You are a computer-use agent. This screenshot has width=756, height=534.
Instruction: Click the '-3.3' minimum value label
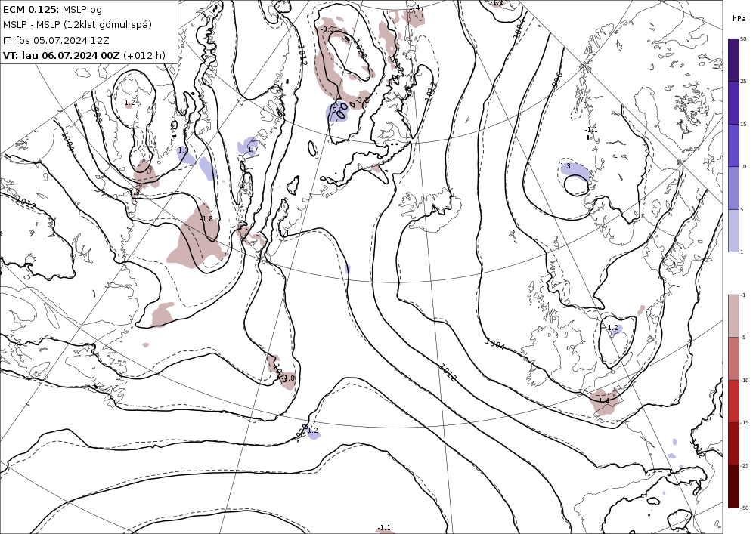328,29
